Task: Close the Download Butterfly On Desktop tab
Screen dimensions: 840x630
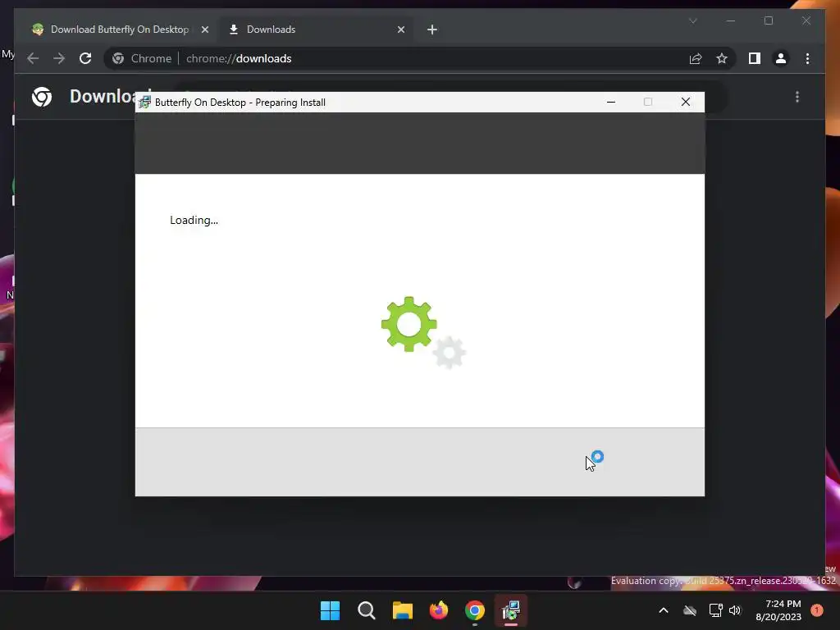Action: click(204, 30)
